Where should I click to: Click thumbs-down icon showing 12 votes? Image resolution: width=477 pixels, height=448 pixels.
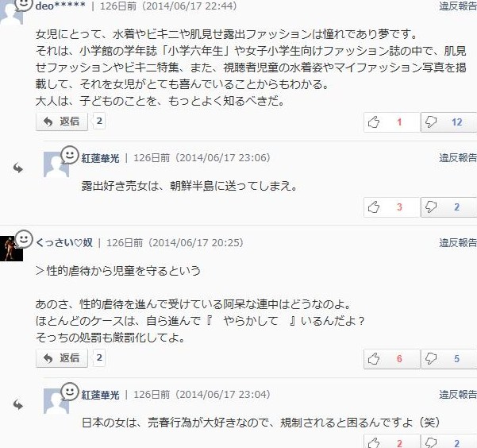pyautogui.click(x=448, y=122)
